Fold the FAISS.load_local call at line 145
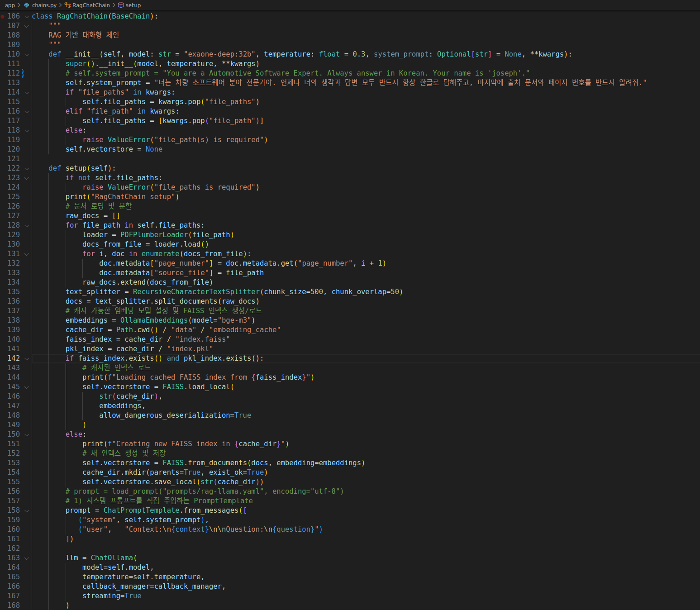The image size is (700, 610). (27, 387)
